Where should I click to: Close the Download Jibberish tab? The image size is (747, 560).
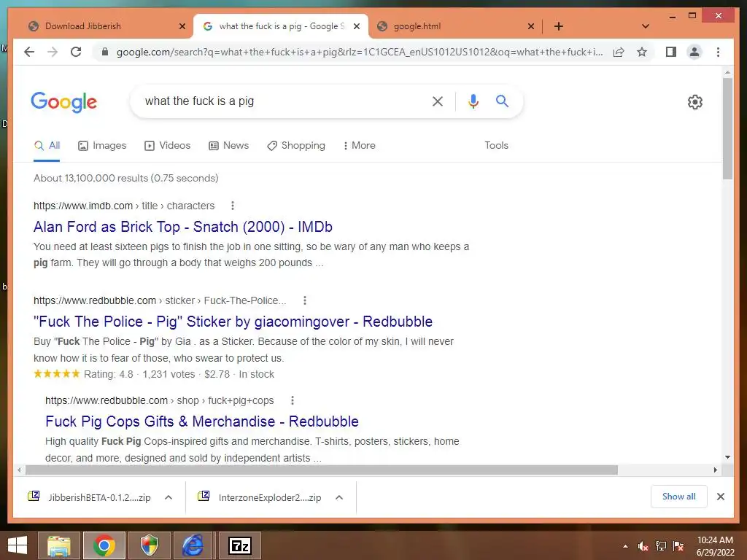click(182, 26)
